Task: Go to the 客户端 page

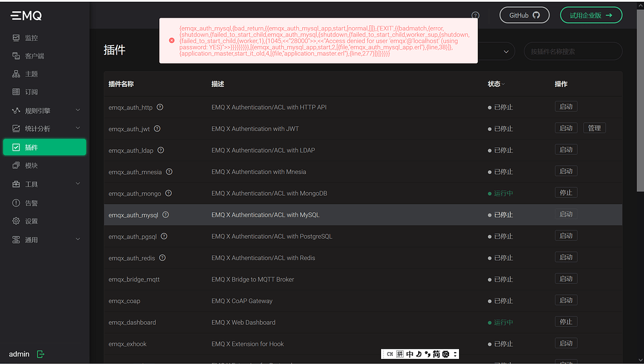Action: click(34, 56)
